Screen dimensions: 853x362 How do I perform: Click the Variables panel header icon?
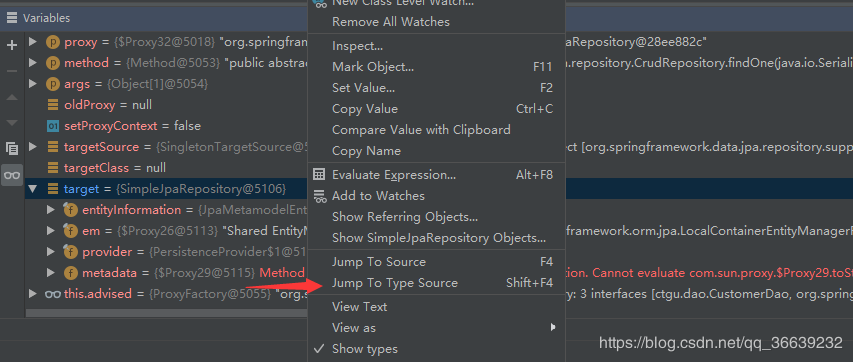12,18
